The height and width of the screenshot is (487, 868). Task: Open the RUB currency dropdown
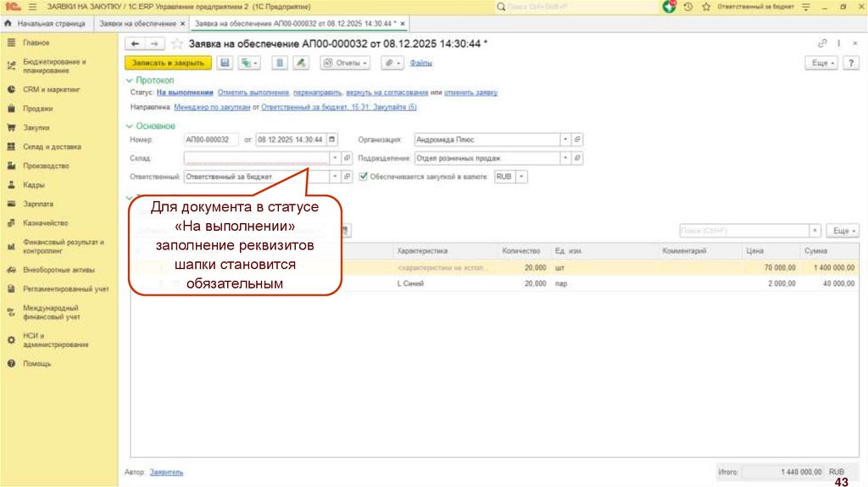click(521, 176)
